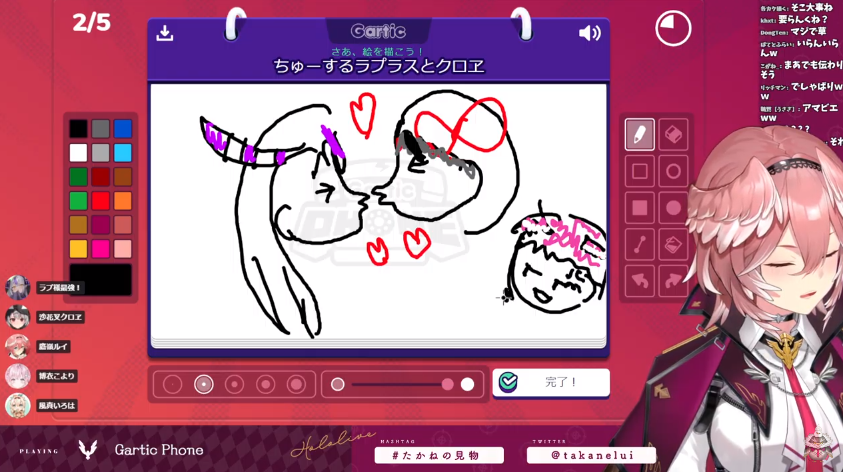Pick the brown color swatch
The height and width of the screenshot is (472, 843).
click(123, 176)
